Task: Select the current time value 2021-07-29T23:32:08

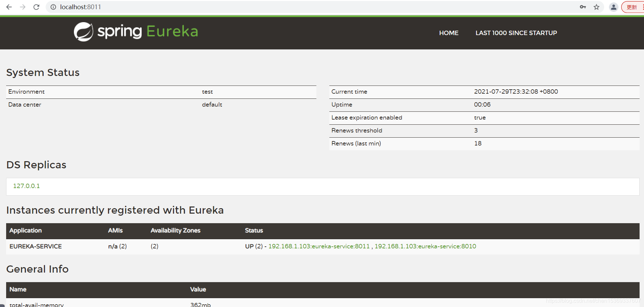Action: pos(516,92)
